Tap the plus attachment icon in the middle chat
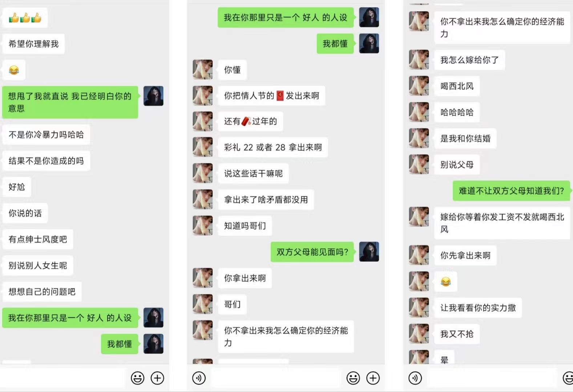The width and height of the screenshot is (573, 392). pos(373,378)
